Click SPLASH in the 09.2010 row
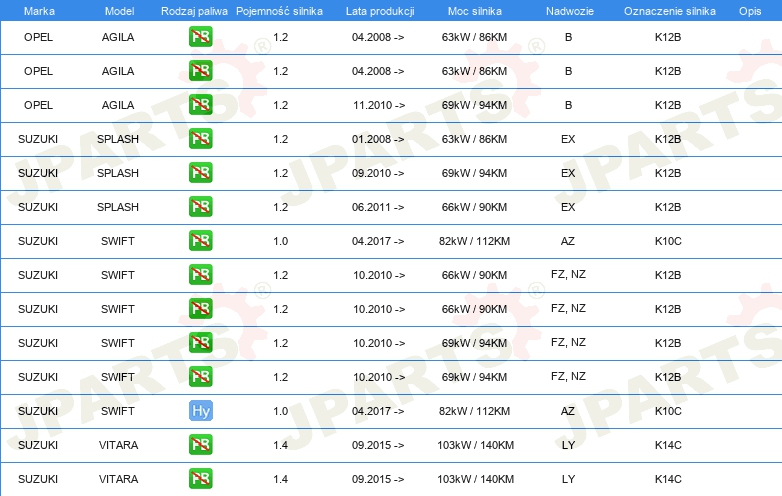The image size is (782, 496). [118, 173]
